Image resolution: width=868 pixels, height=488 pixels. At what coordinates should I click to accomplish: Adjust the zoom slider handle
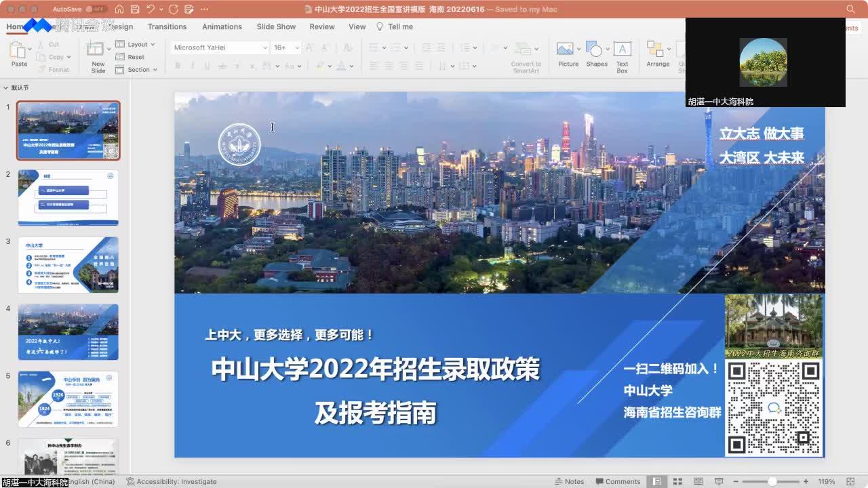point(772,482)
